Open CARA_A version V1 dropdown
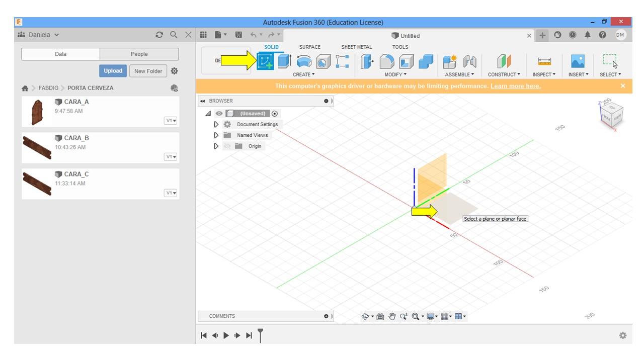The image size is (644, 362). tap(171, 121)
